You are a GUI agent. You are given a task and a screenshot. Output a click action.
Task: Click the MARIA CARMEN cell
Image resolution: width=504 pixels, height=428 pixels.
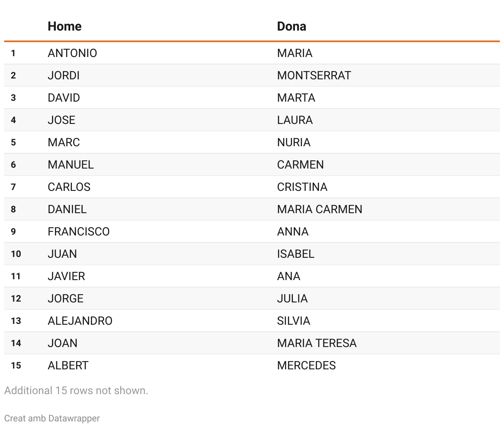tap(320, 209)
